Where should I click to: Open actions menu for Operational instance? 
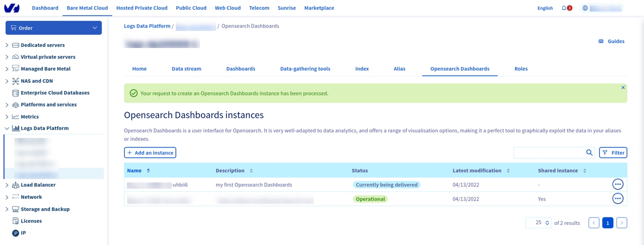(617, 199)
